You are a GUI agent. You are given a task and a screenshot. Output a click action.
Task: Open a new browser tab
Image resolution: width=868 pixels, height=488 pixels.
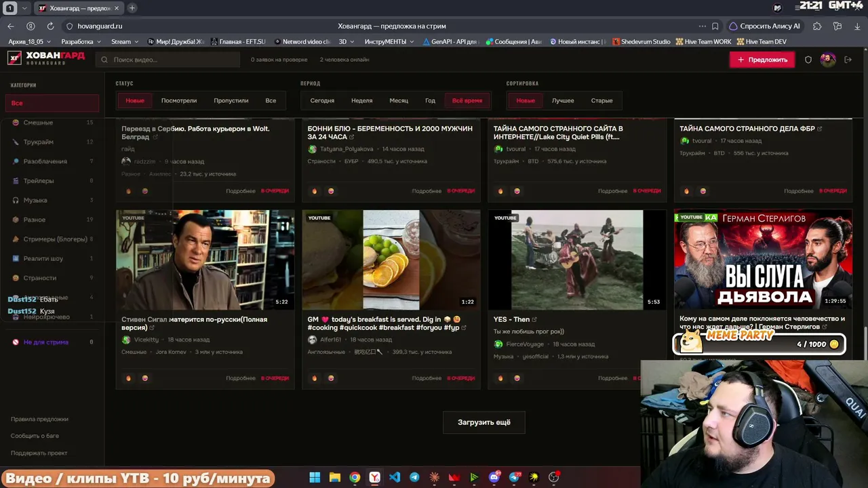132,8
